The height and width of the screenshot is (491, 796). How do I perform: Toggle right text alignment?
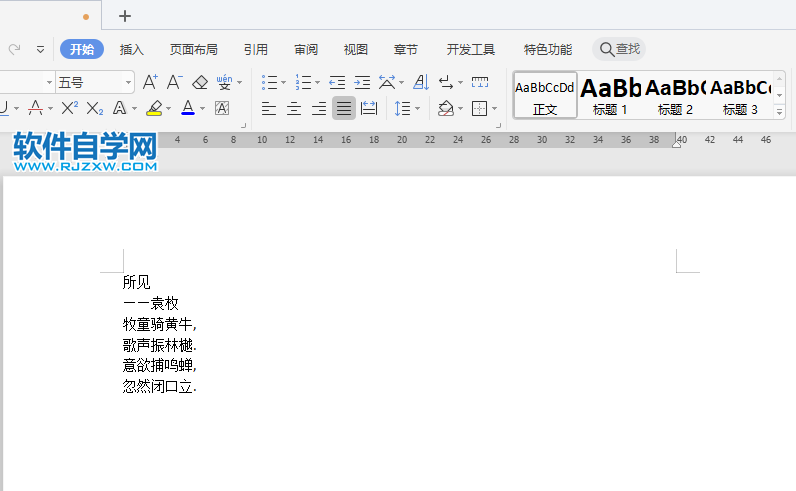click(319, 108)
